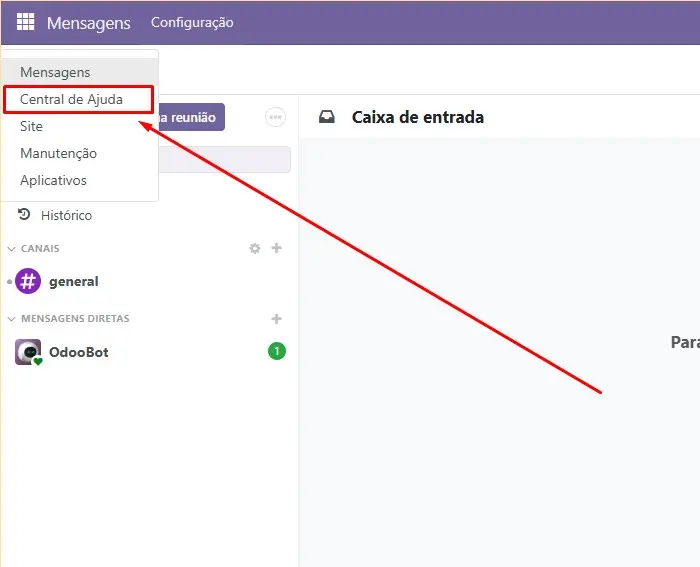Screen dimensions: 700x567
Task: Focus the sidebar search field
Action: click(224, 159)
